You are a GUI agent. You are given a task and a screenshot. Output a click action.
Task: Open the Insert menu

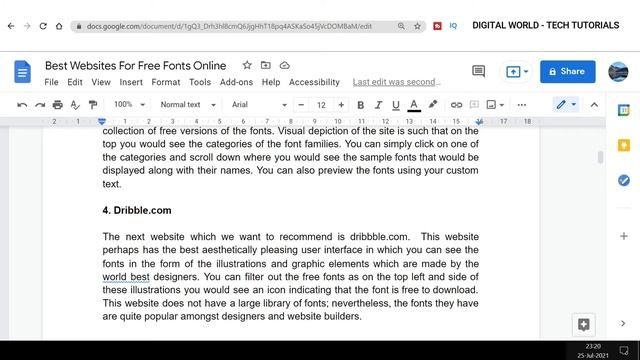click(x=131, y=82)
